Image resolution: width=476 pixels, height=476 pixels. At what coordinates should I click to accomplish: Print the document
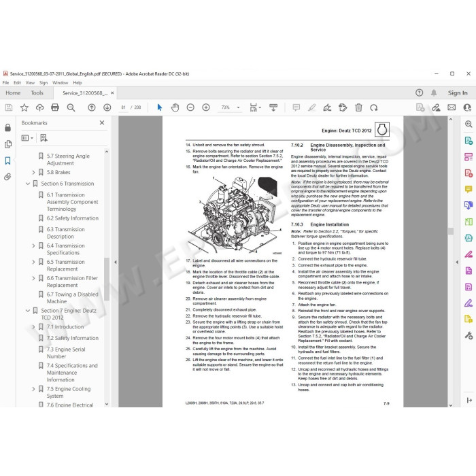55,107
